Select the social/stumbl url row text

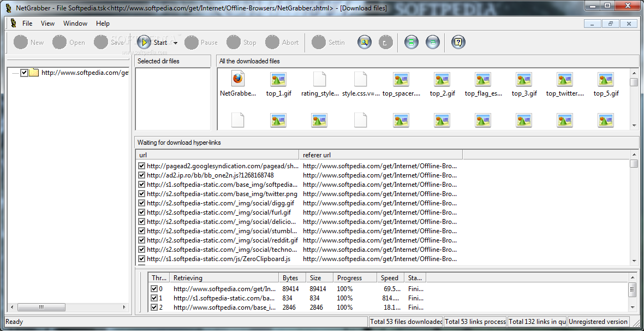click(222, 231)
